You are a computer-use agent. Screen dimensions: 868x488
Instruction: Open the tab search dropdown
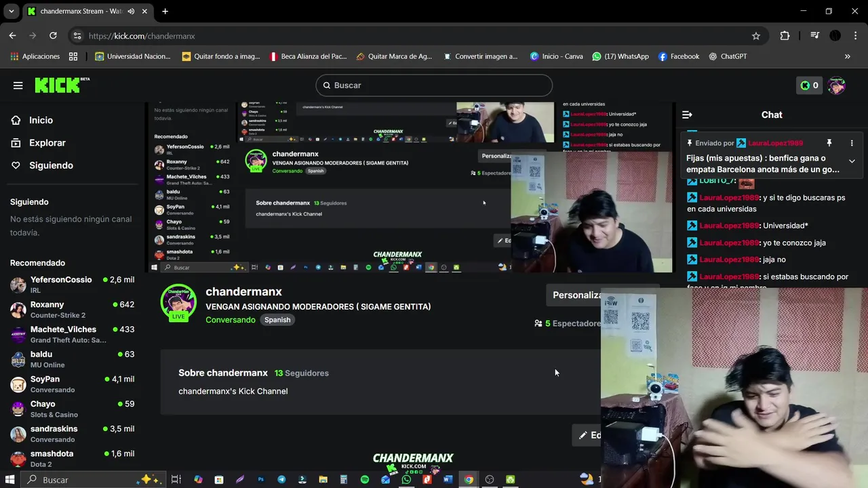pyautogui.click(x=11, y=12)
